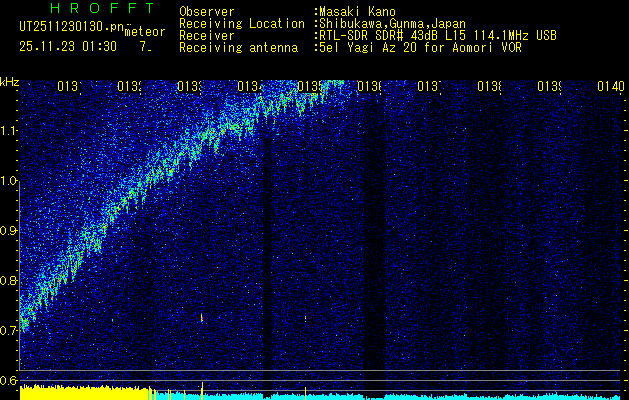Click the Receiving antenna label

[238, 48]
